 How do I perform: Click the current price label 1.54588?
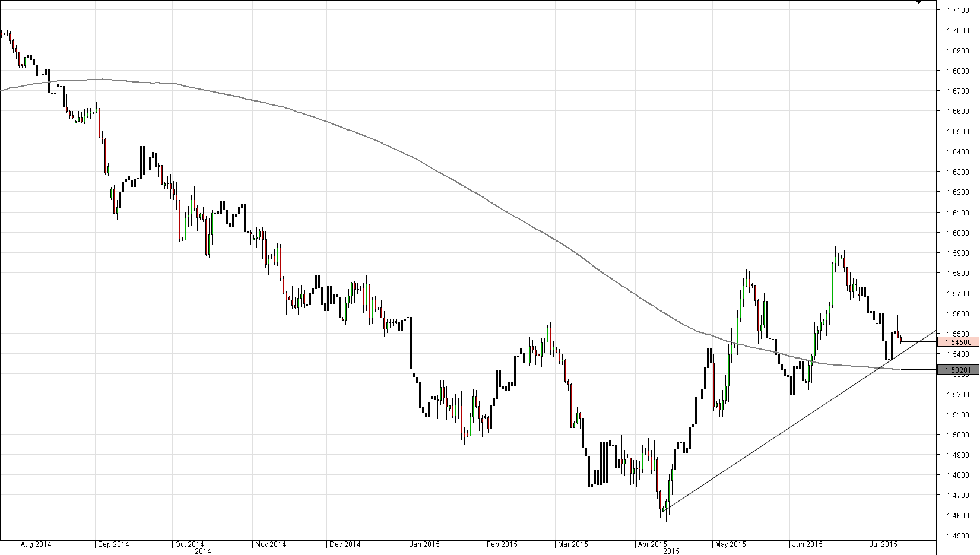957,342
